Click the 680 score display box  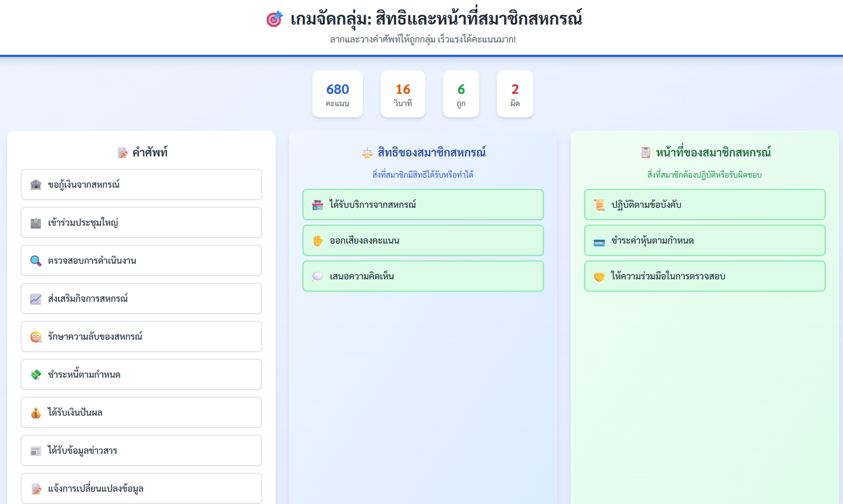pos(338,94)
